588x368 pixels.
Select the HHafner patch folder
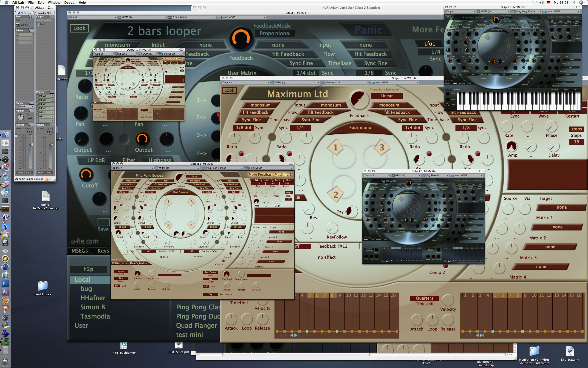point(93,298)
